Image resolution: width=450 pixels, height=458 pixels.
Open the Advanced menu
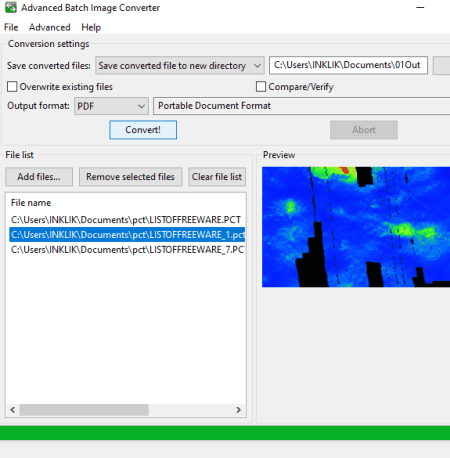click(50, 27)
